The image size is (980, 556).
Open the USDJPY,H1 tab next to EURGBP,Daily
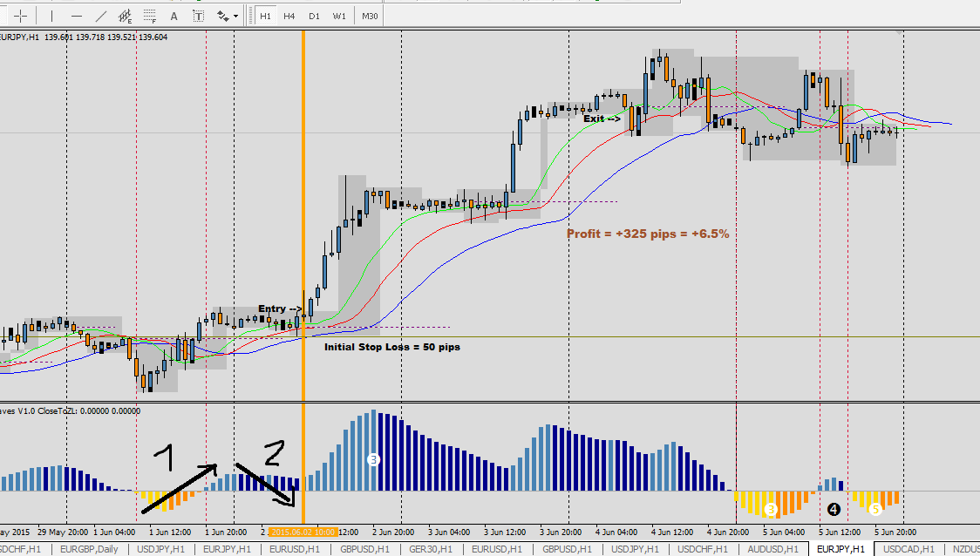160,549
